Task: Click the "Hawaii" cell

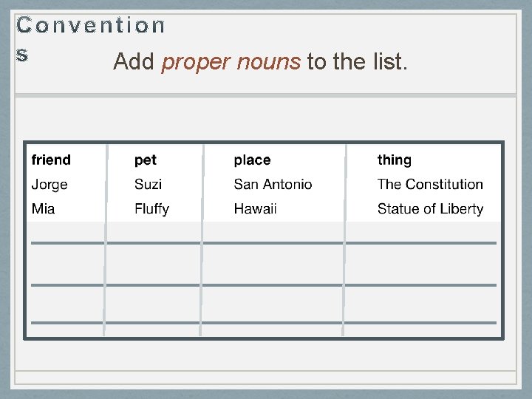Action: [255, 208]
